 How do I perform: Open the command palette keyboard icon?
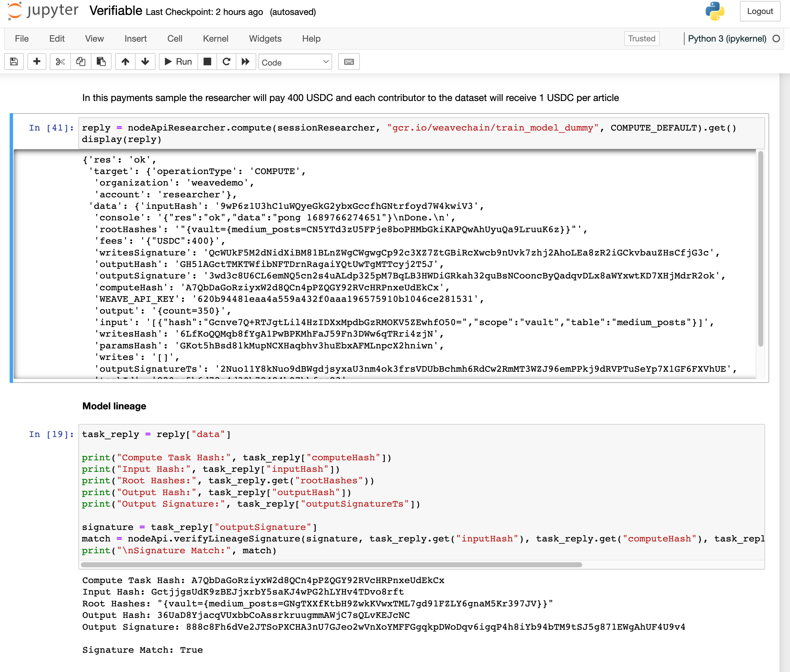point(349,62)
